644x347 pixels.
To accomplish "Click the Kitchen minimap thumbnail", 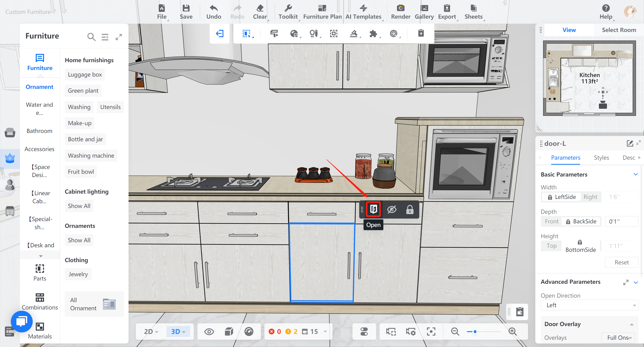I will (x=589, y=78).
